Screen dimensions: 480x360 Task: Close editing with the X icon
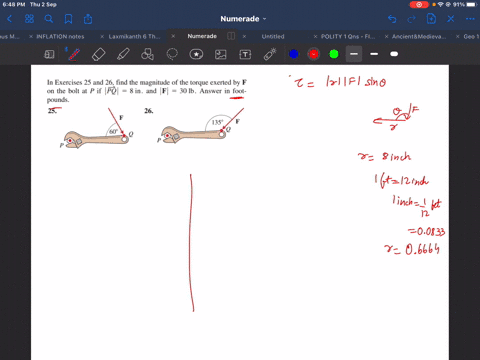(451, 19)
